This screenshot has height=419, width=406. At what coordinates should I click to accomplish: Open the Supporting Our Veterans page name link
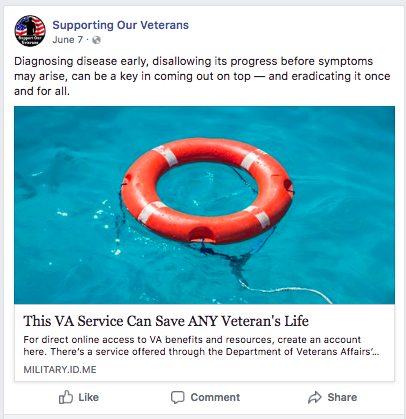pyautogui.click(x=121, y=25)
